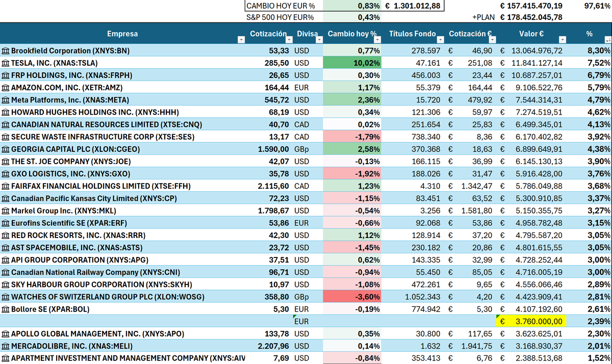Image resolution: width=612 pixels, height=364 pixels.
Task: Click the stock icon beside WATCHES OF SWITZERLAND
Action: (6, 297)
